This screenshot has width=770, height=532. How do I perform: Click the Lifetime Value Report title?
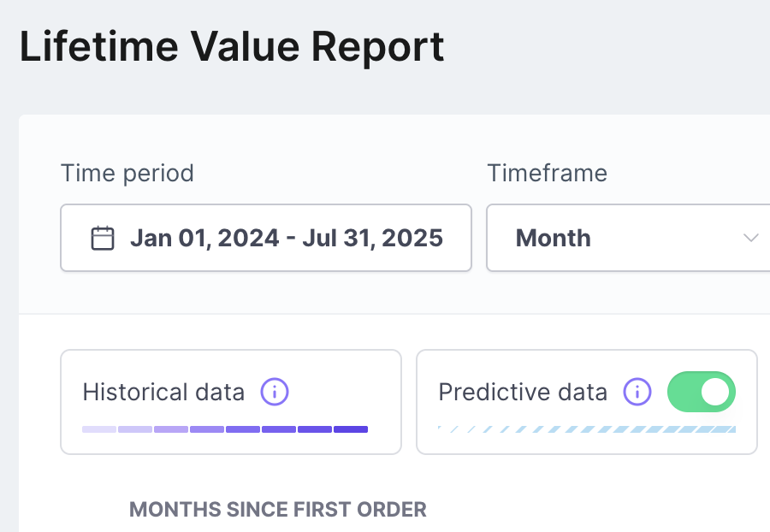tap(232, 47)
